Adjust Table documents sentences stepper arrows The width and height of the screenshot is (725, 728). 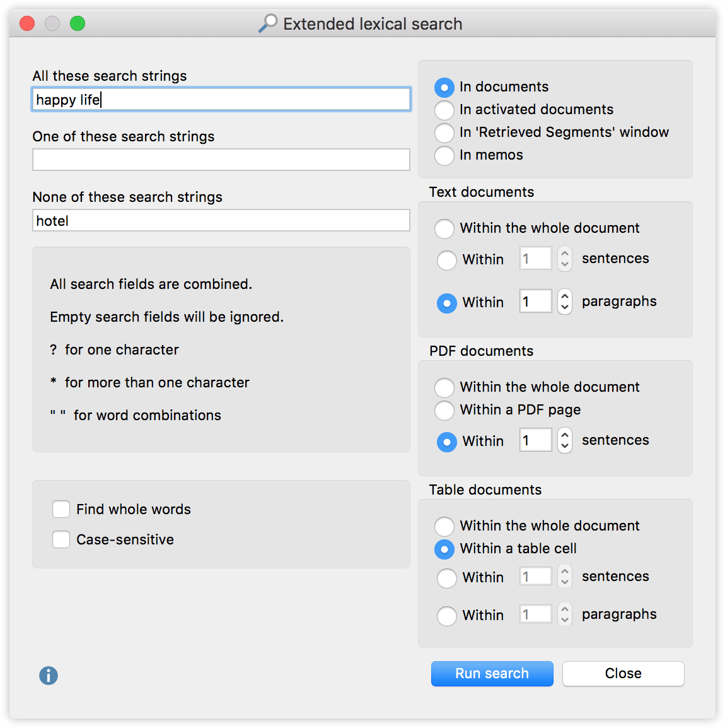tap(564, 577)
